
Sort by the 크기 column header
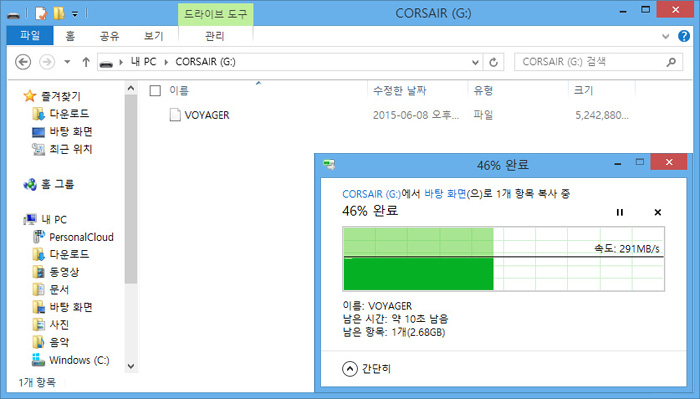(583, 91)
